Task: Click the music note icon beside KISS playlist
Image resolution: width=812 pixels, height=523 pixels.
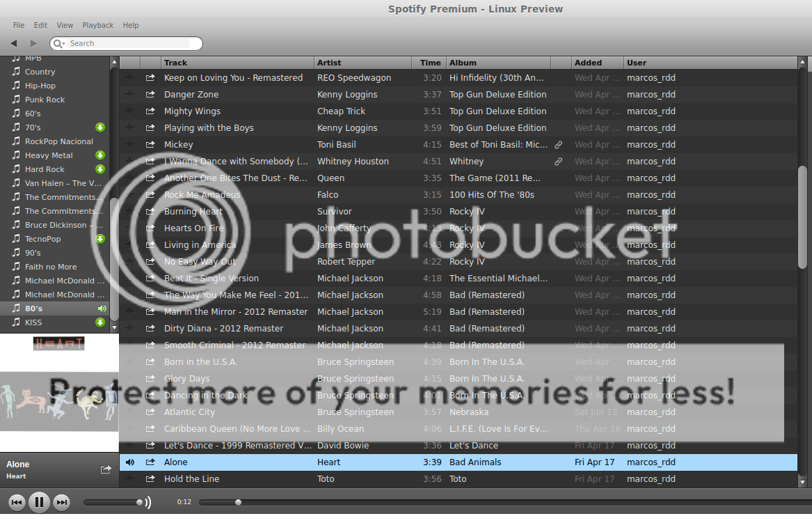Action: (x=15, y=322)
